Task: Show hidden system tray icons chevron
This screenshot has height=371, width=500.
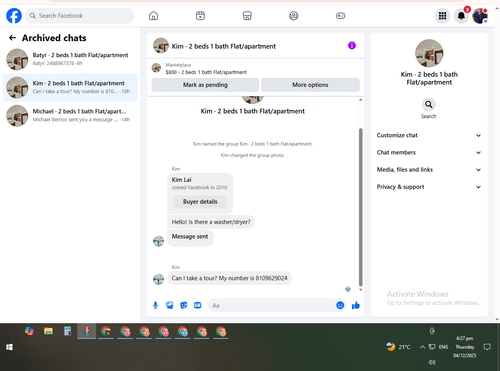Action: point(422,347)
